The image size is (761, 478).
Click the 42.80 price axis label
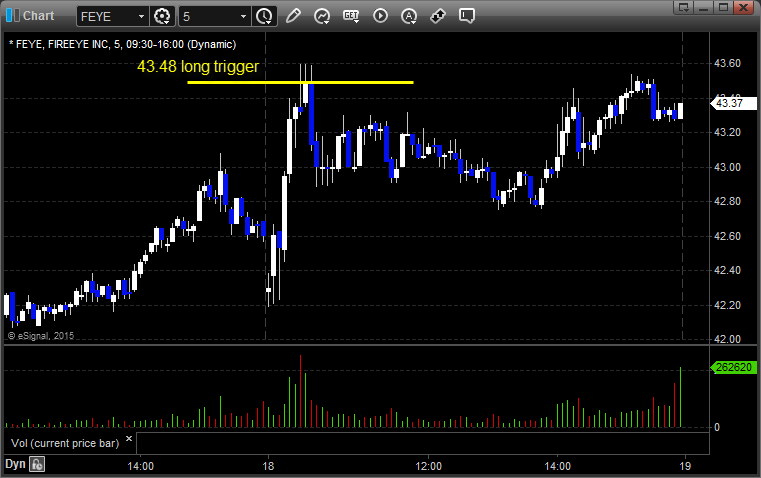(x=728, y=201)
